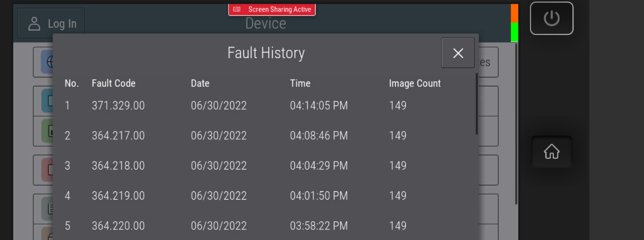Click the Date column header

[200, 83]
